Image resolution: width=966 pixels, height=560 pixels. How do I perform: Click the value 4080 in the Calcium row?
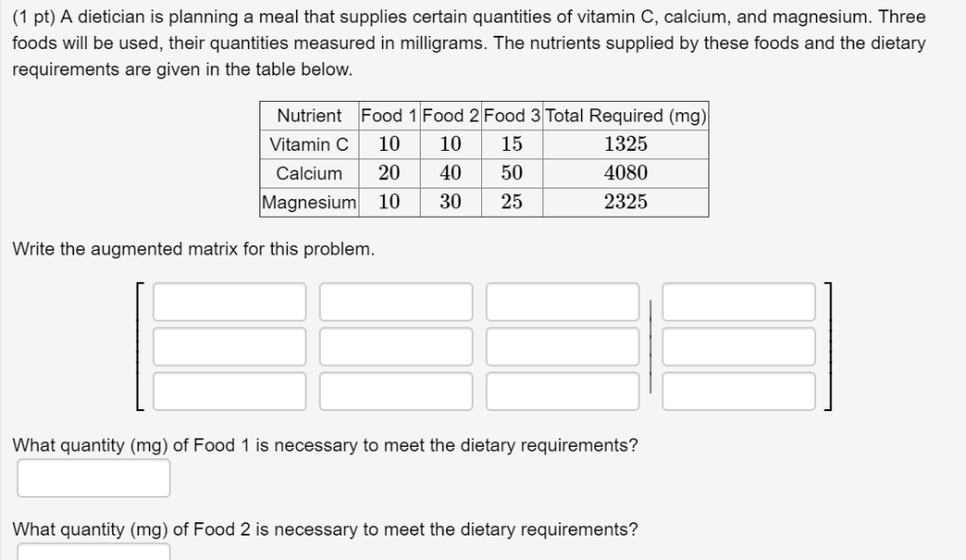pyautogui.click(x=625, y=173)
